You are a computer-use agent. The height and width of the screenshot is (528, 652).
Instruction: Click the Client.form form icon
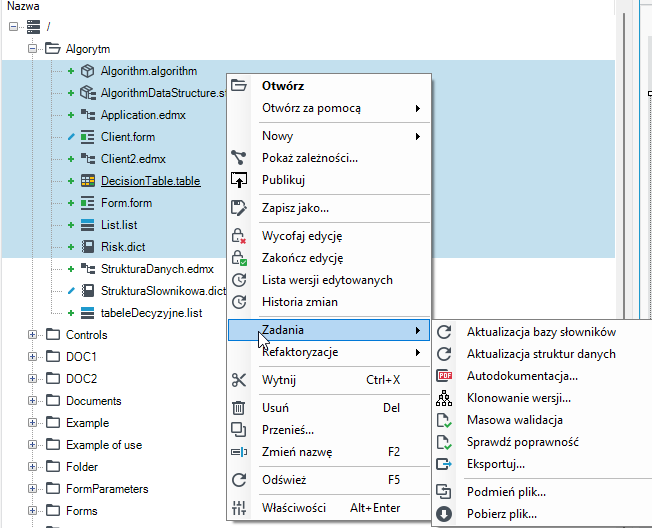pos(87,137)
